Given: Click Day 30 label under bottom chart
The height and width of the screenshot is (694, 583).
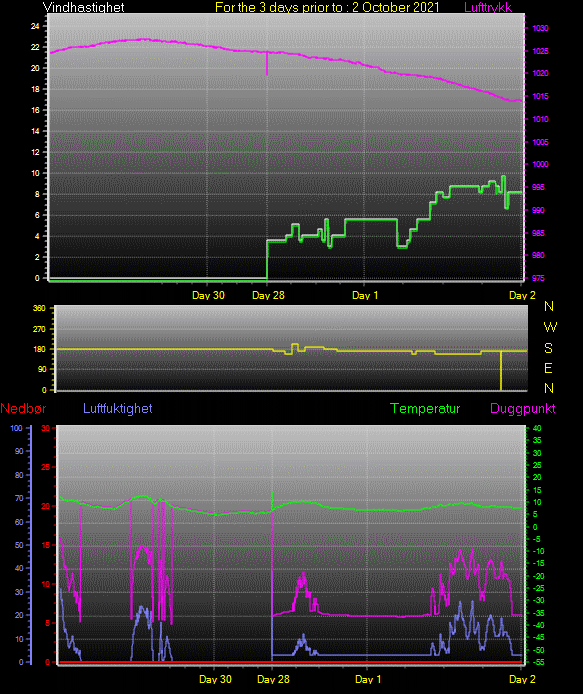Looking at the screenshot, I should 216,679.
